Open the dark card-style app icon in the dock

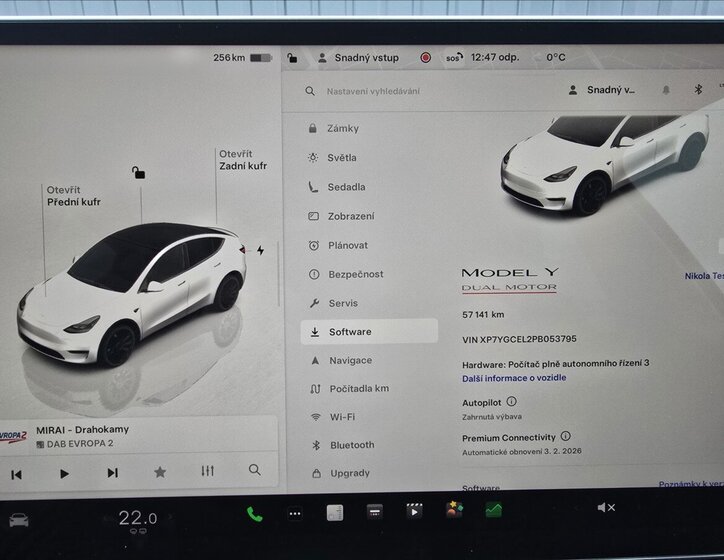374,512
